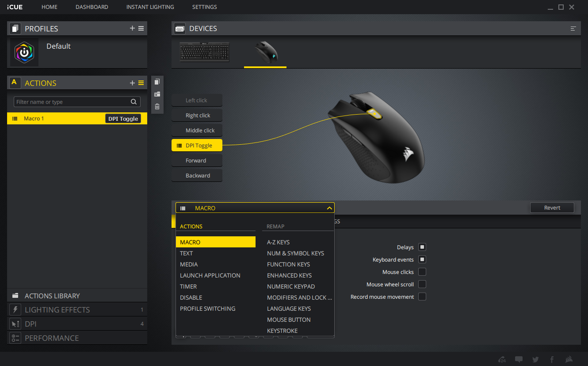Click the Default profile iCUE icon

click(24, 52)
